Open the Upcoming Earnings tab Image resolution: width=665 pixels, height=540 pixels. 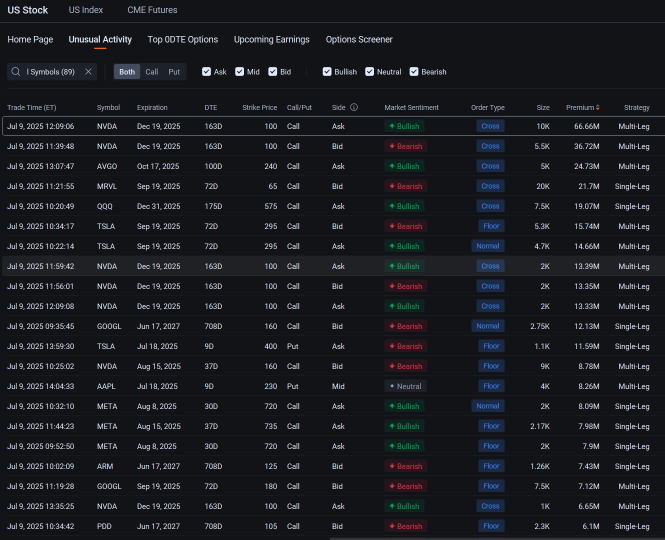[271, 39]
